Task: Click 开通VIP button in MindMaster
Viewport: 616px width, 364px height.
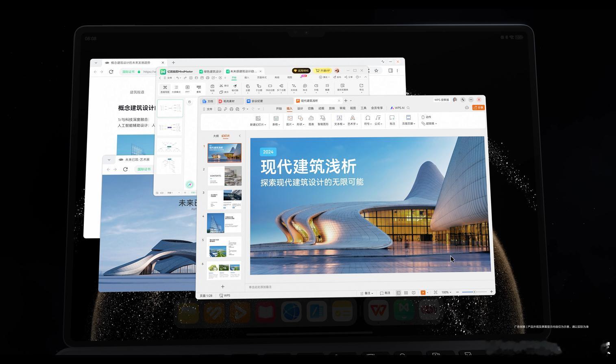Action: (323, 71)
